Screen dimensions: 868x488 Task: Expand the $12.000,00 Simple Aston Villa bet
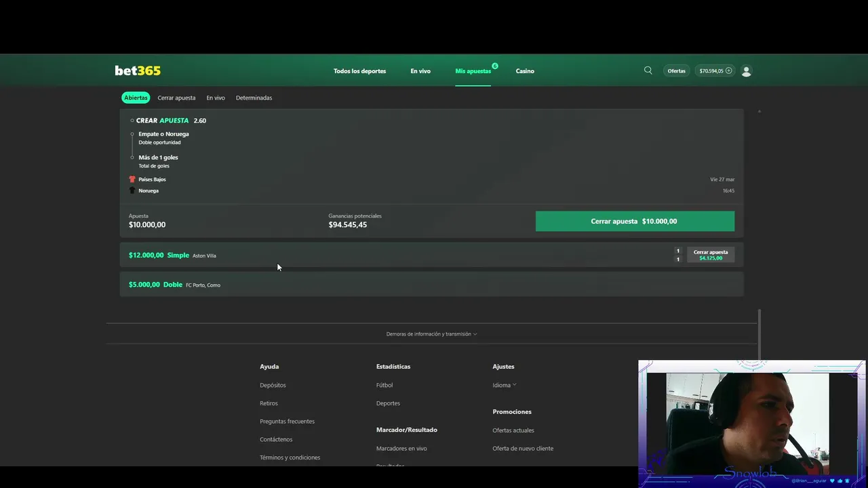pyautogui.click(x=431, y=255)
